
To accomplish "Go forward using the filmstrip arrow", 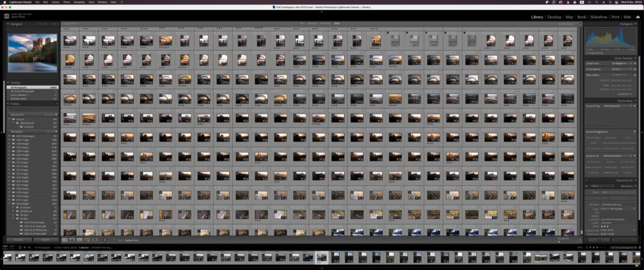I will 28,247.
